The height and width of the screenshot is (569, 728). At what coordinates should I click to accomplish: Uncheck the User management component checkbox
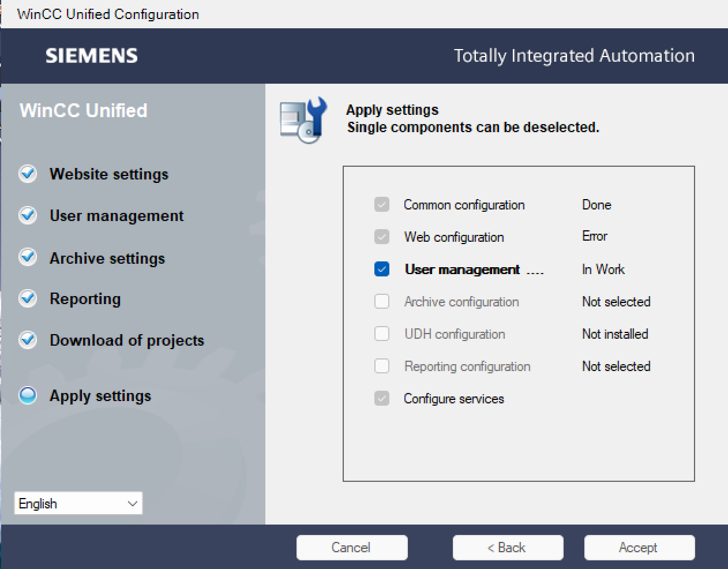click(382, 269)
